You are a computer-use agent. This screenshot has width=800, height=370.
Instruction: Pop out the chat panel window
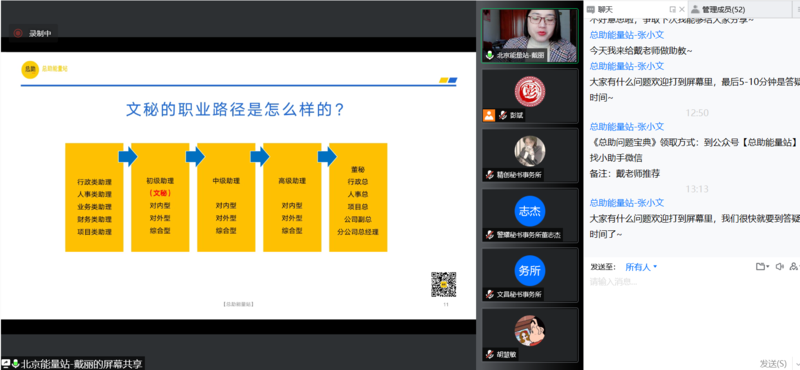[672, 9]
